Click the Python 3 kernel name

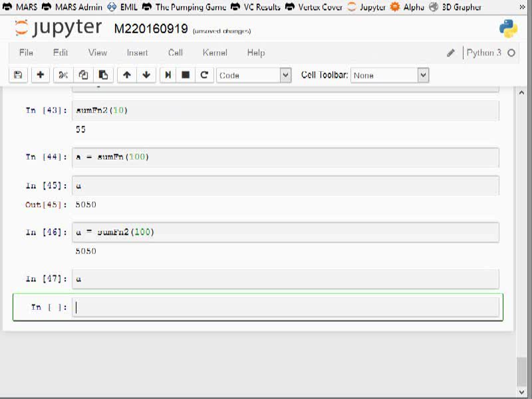[484, 53]
